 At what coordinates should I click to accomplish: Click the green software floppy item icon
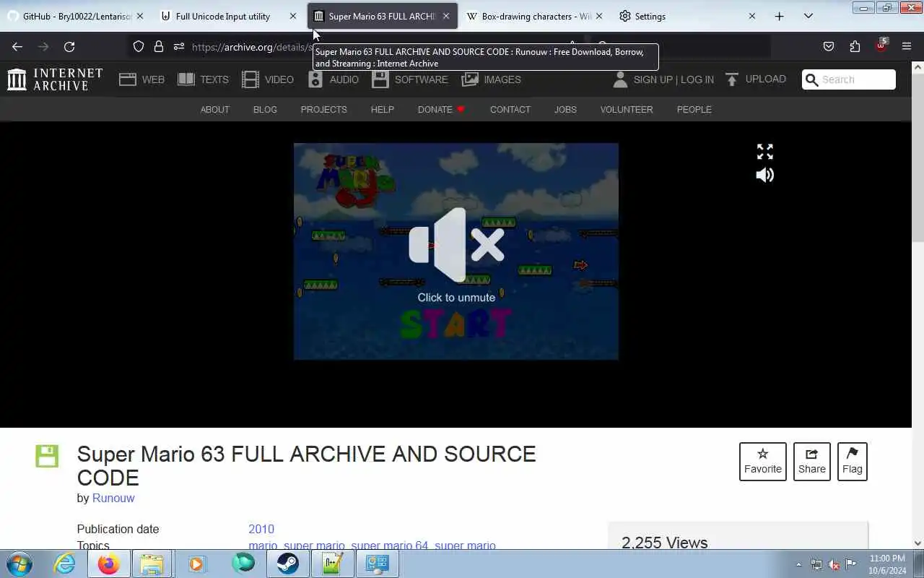(x=47, y=456)
